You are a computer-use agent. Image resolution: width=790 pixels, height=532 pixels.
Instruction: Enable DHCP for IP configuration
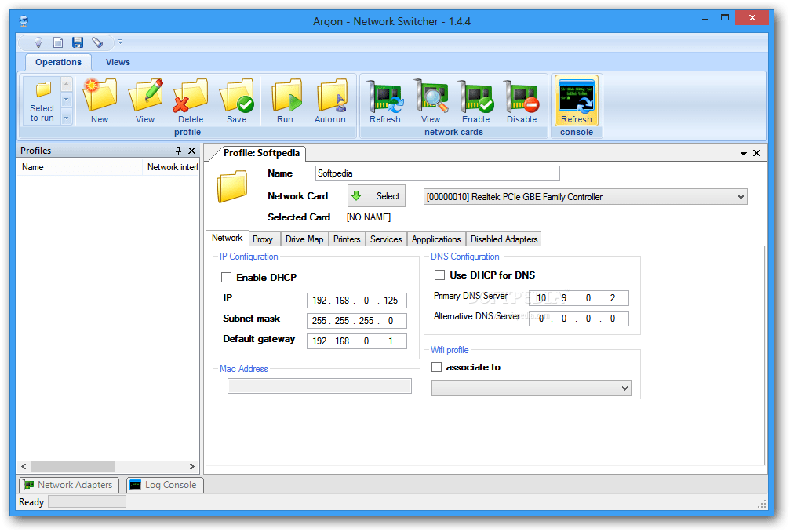(227, 277)
